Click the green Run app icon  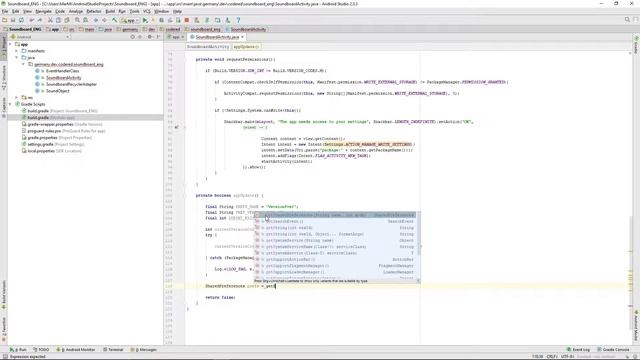pyautogui.click(x=145, y=20)
